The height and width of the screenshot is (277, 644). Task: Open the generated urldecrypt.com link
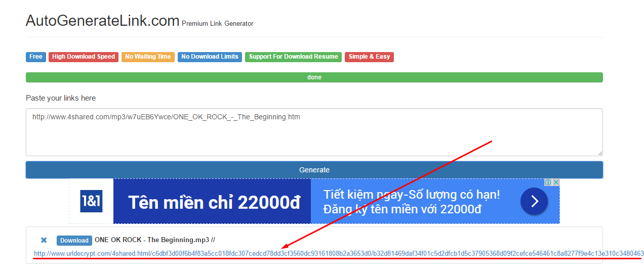(x=339, y=253)
